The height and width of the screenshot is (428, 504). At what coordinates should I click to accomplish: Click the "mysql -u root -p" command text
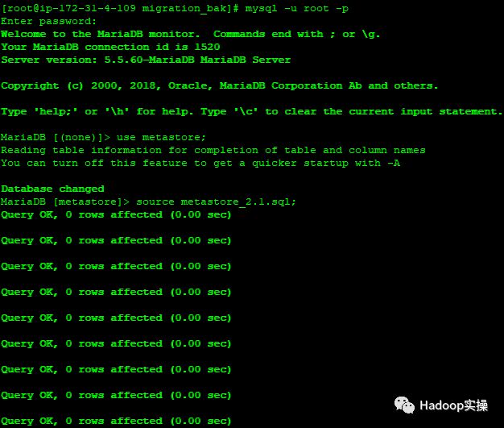pos(296,8)
